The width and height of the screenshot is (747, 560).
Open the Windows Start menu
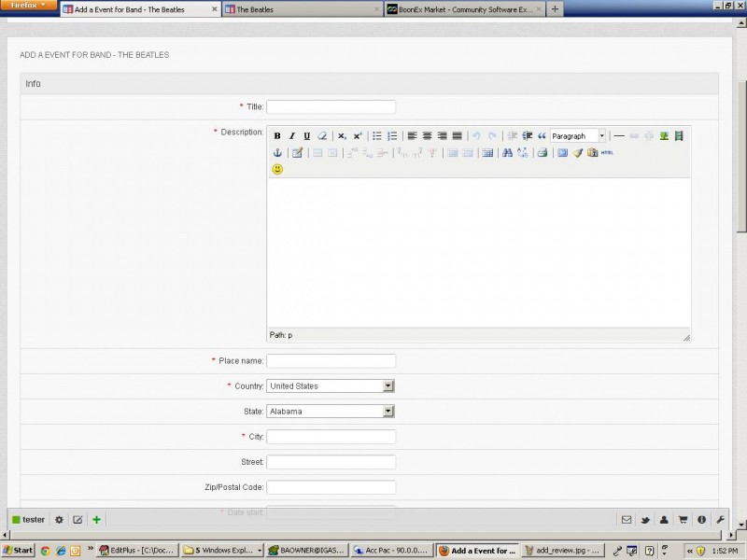click(x=19, y=551)
